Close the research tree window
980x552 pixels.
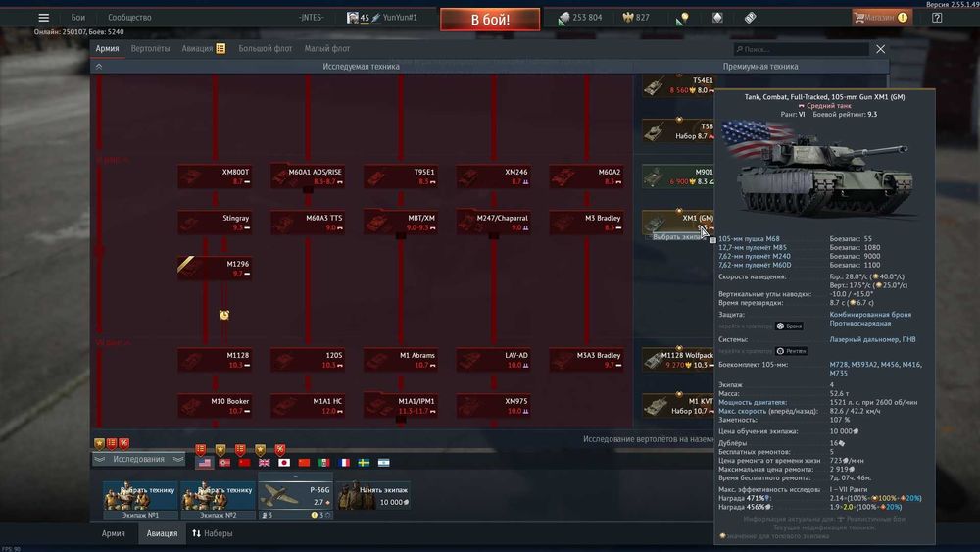[881, 49]
